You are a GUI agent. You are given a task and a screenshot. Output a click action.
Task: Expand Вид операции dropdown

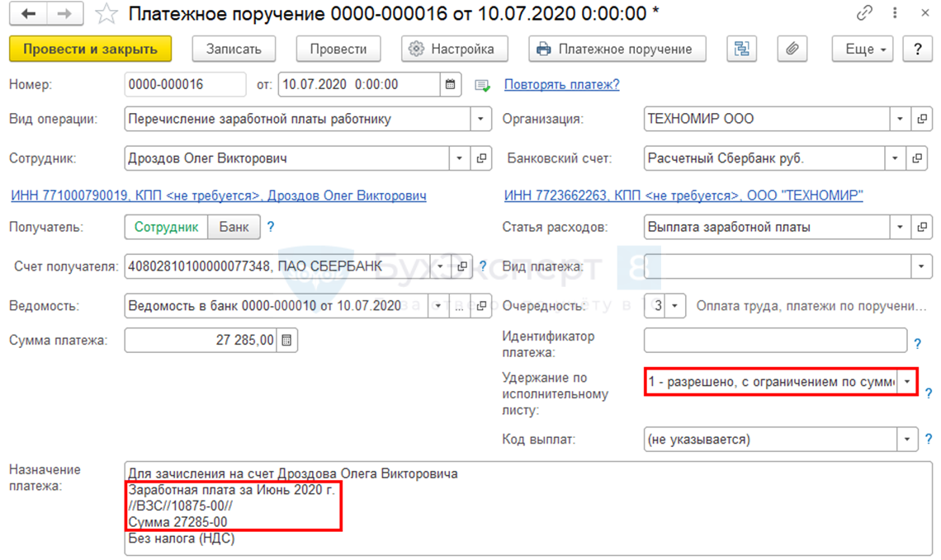[481, 119]
